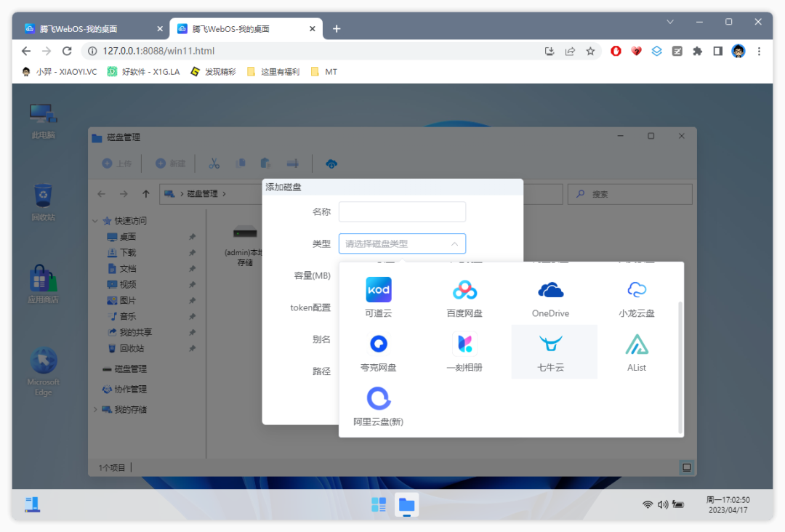The image size is (785, 532).
Task: Click the copy icon in toolbar
Action: pos(241,163)
